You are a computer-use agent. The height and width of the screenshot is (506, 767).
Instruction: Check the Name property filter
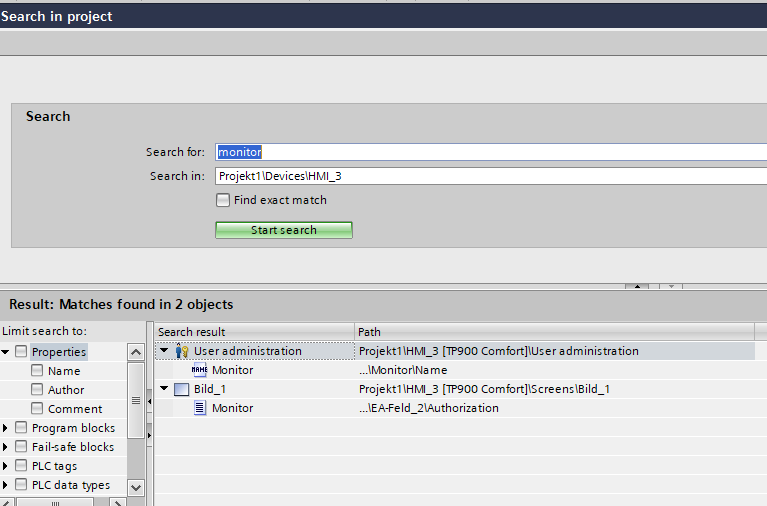click(x=37, y=371)
